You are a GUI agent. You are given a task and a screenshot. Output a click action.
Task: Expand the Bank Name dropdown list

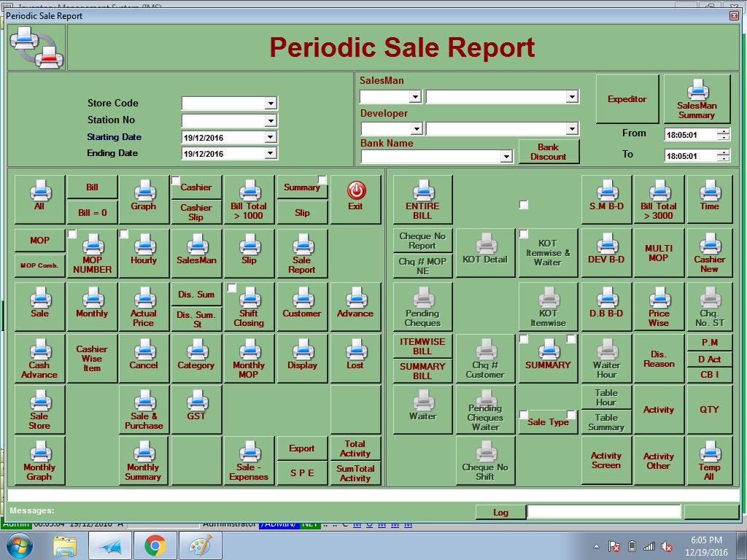[506, 157]
